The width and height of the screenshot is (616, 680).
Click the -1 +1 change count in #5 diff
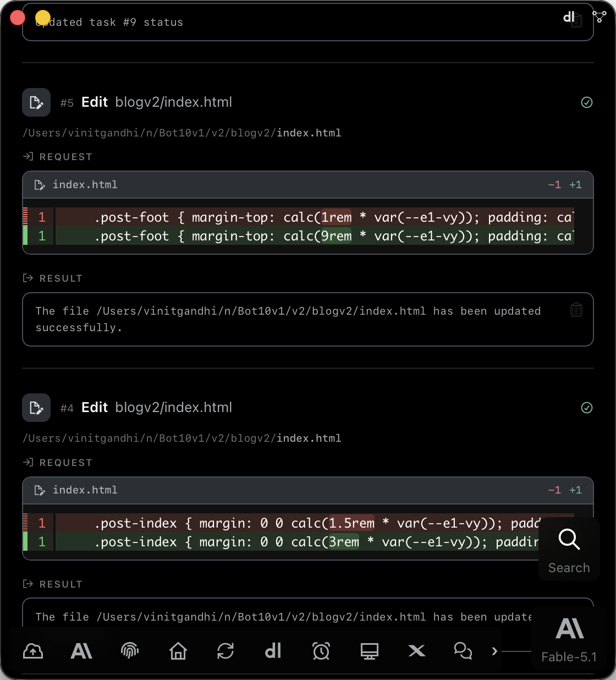coord(565,185)
